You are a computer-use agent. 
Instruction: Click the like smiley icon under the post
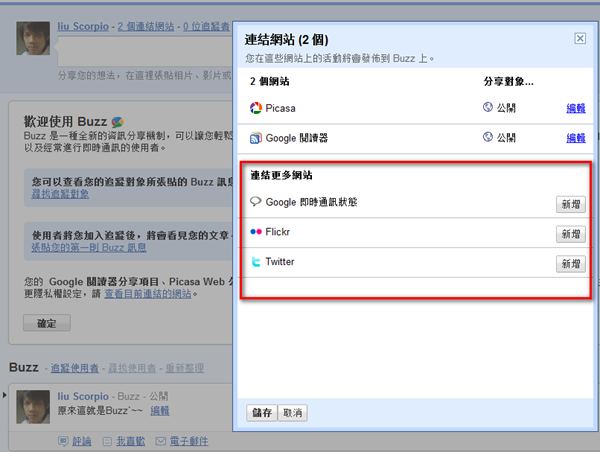(x=107, y=441)
